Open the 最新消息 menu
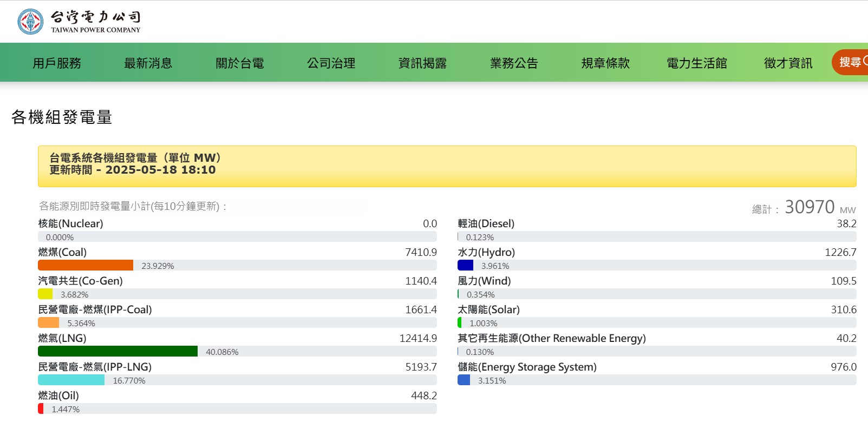 tap(148, 63)
